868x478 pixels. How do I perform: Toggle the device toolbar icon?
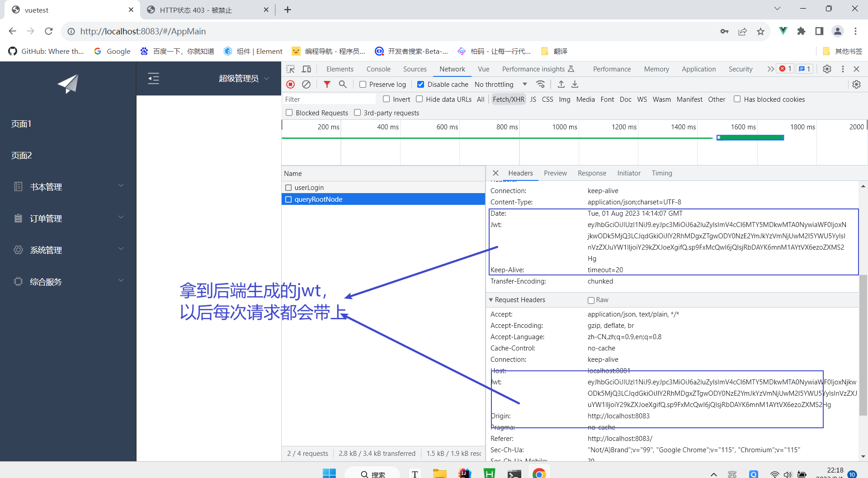[x=307, y=69]
